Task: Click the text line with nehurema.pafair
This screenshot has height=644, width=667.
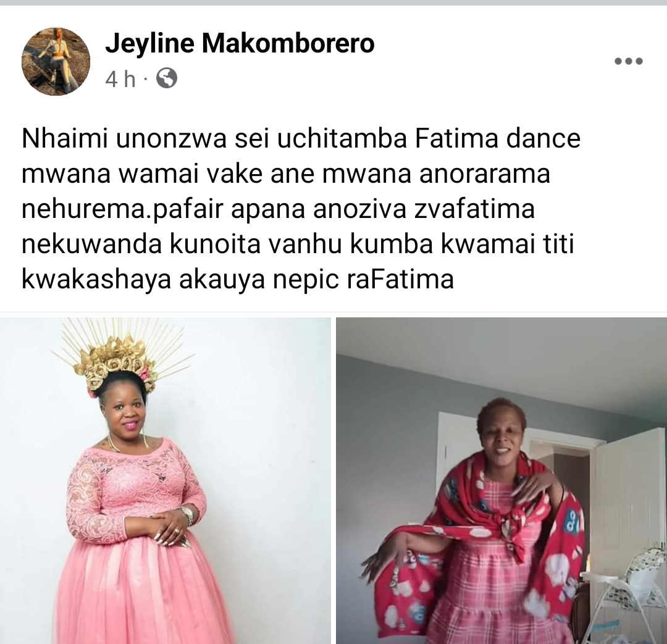Action: click(278, 209)
